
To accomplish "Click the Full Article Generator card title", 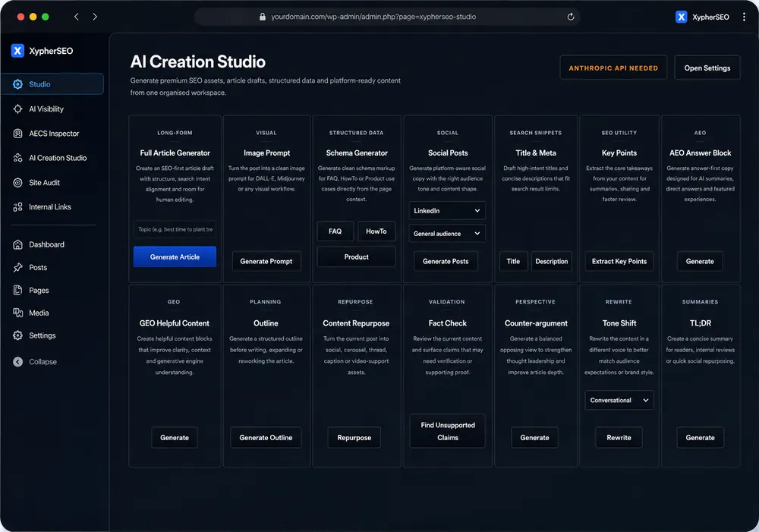I will coord(175,153).
